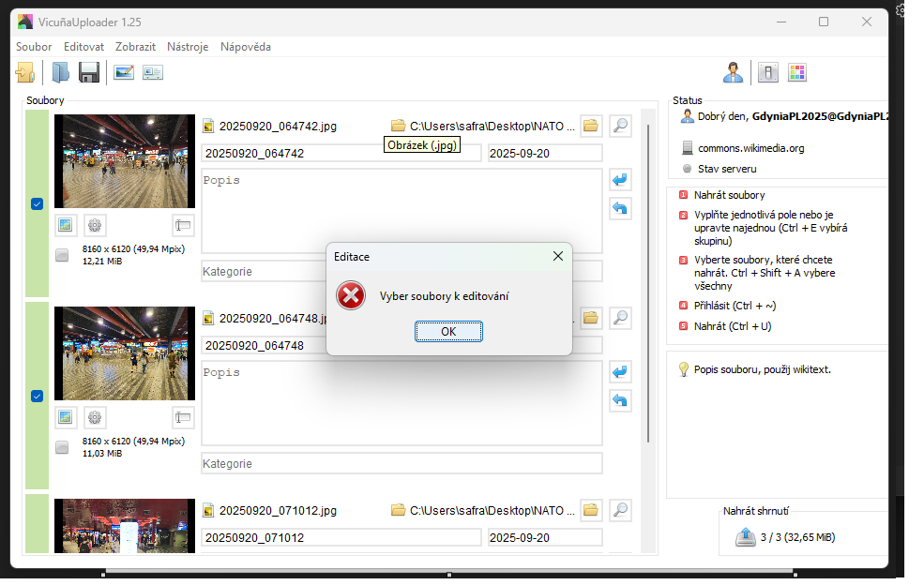This screenshot has height=585, width=924.
Task: Click blue undo arrow of first file description
Action: click(x=620, y=208)
